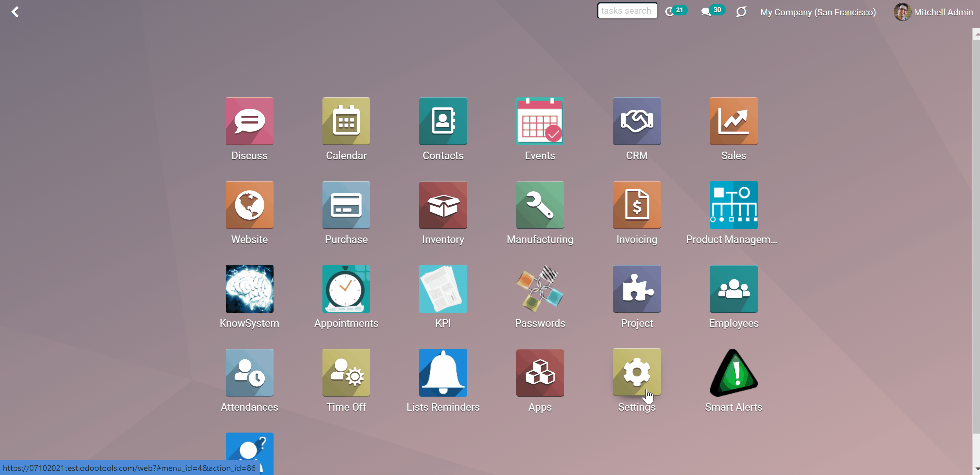This screenshot has width=980, height=475.
Task: Launch the Calendar app
Action: pyautogui.click(x=346, y=121)
